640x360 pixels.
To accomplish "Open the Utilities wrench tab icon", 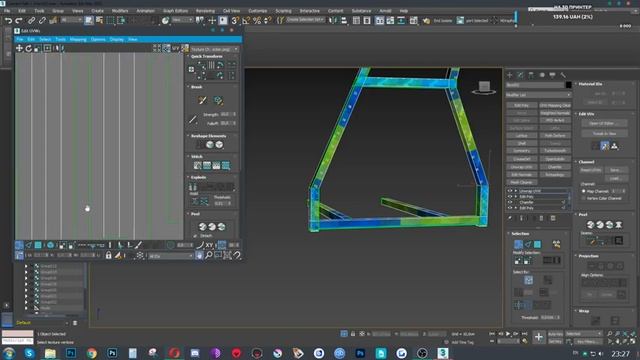I will click(x=563, y=75).
